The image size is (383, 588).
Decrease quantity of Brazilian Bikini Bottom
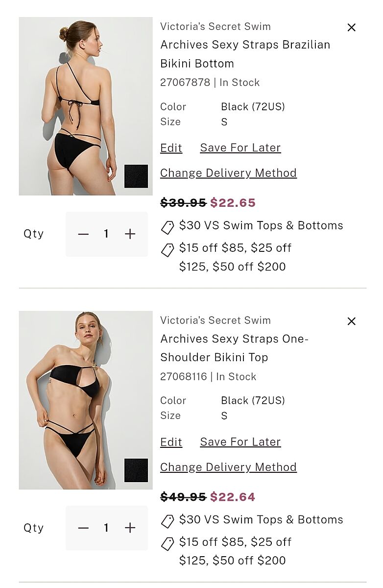coord(83,234)
